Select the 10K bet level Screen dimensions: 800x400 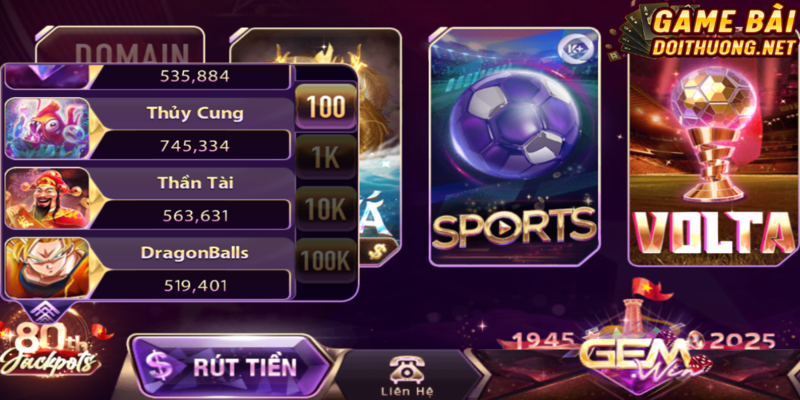coord(327,209)
